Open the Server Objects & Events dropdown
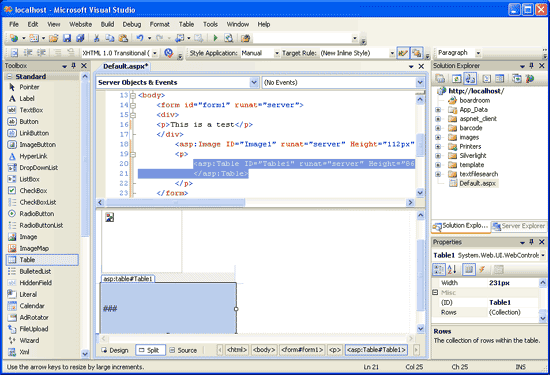550x375 pixels. (254, 82)
